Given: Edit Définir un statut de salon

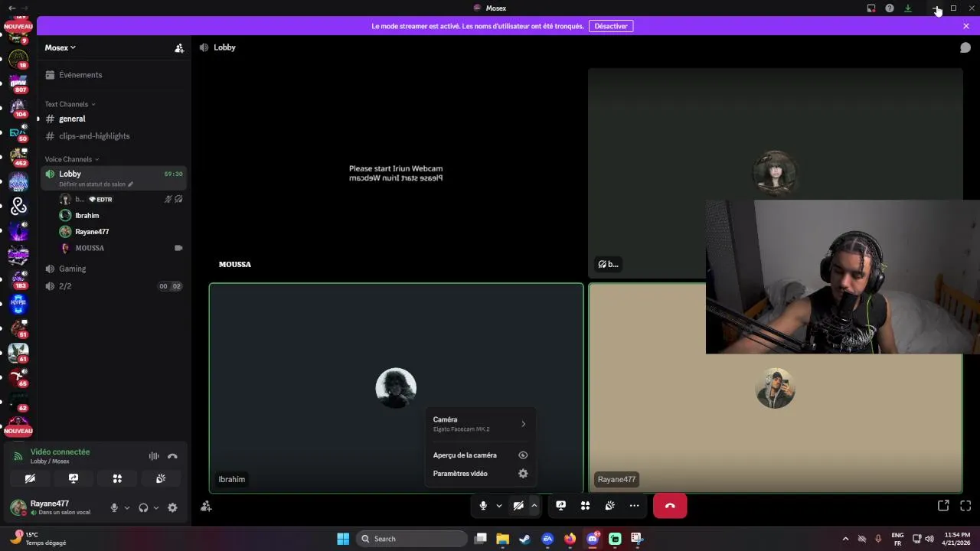Looking at the screenshot, I should [96, 184].
